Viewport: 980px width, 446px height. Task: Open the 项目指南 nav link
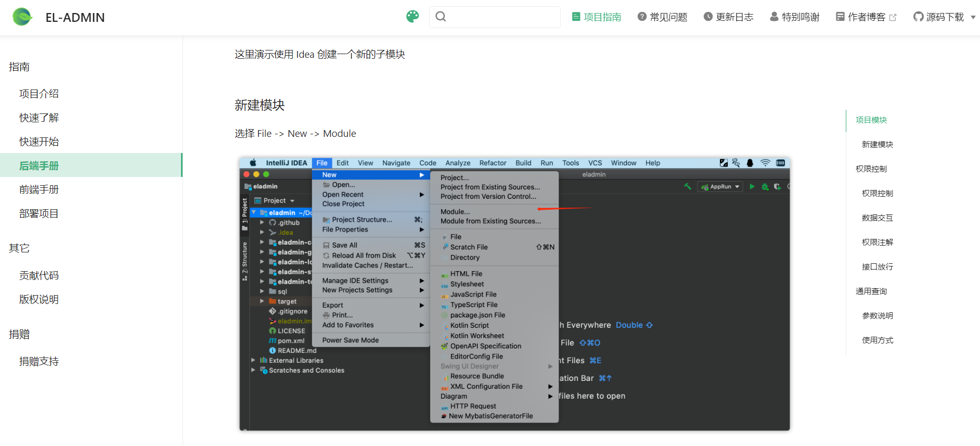tap(597, 17)
